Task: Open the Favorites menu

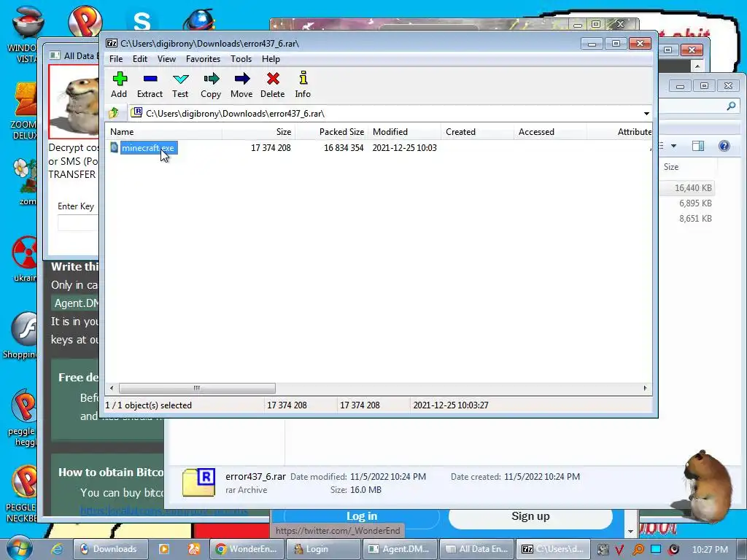Action: 203,59
